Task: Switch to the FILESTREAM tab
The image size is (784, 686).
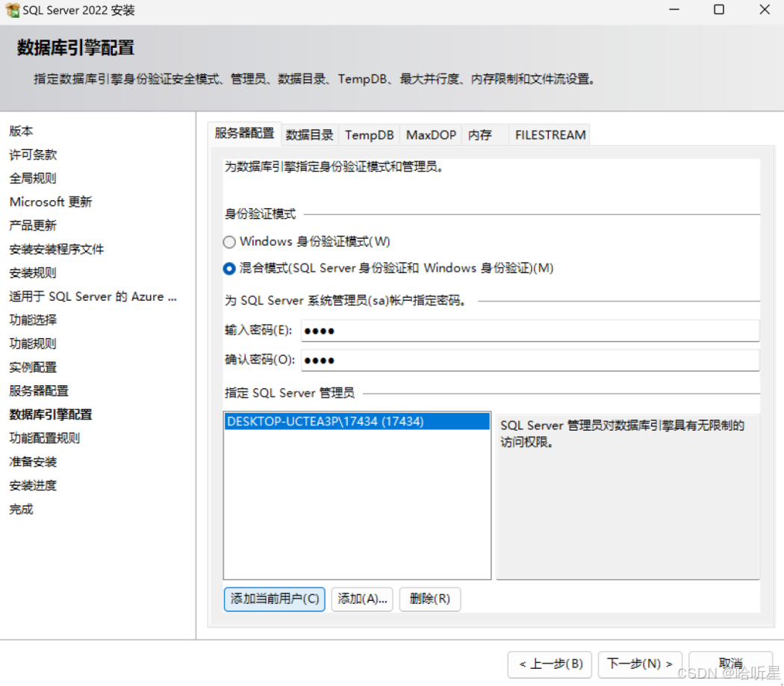Action: coord(550,135)
